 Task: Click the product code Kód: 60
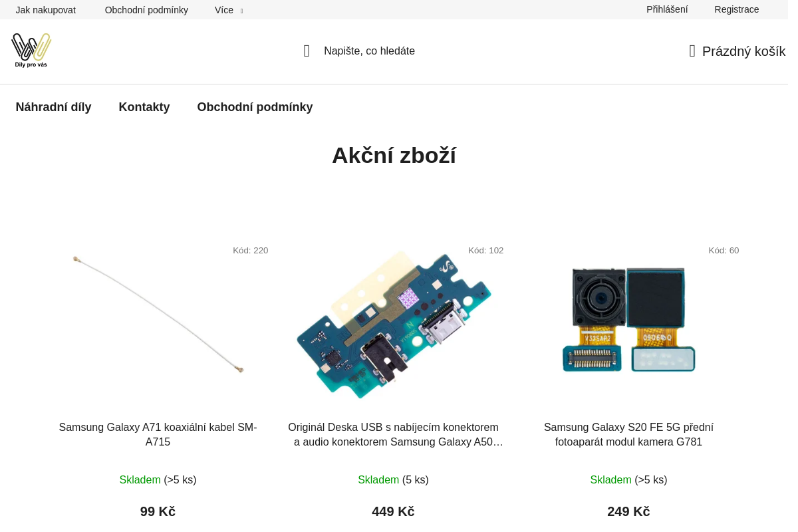724,251
